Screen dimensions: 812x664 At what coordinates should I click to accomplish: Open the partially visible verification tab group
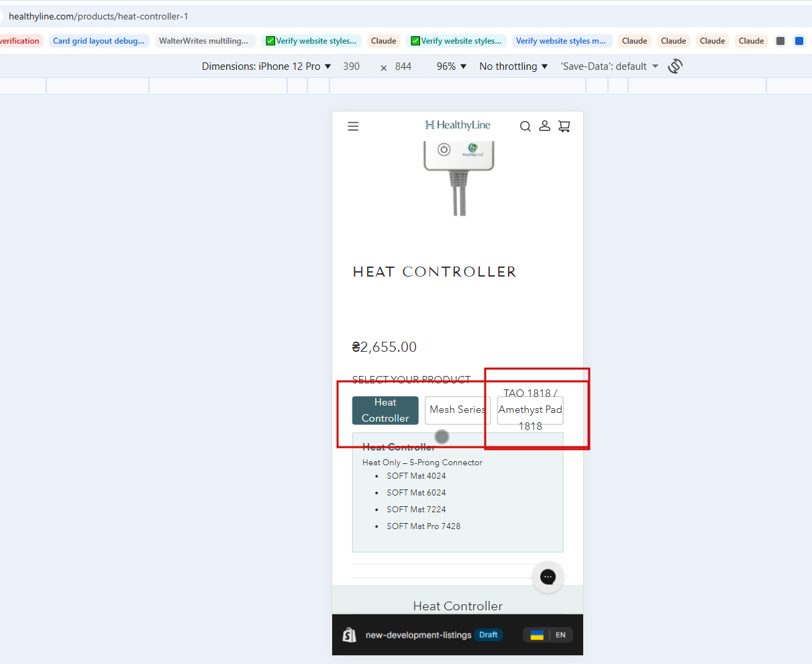pyautogui.click(x=20, y=41)
